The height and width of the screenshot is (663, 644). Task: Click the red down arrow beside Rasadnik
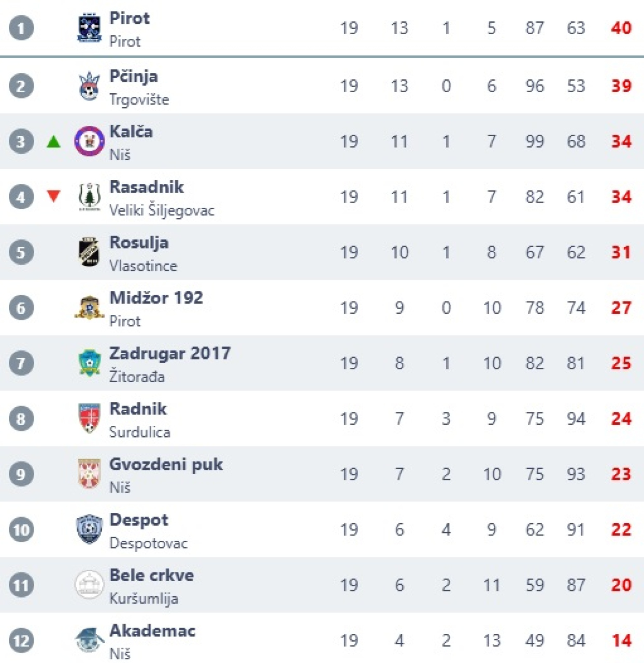(53, 196)
